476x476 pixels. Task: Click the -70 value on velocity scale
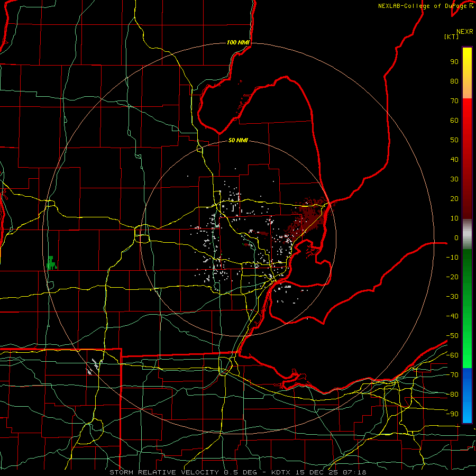[x=452, y=374]
